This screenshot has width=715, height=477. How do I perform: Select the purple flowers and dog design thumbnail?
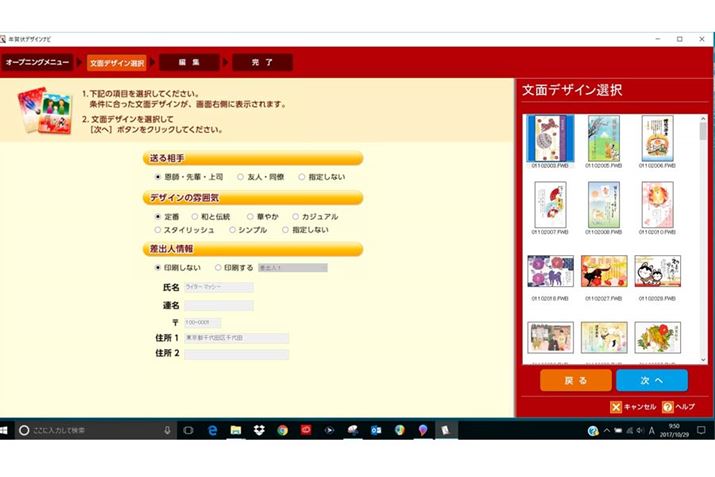(550, 271)
